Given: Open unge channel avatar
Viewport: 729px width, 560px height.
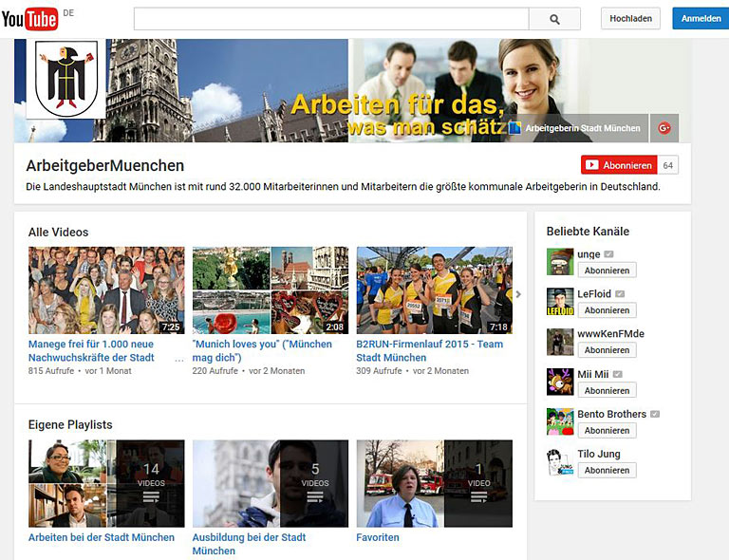Looking at the screenshot, I should 560,262.
